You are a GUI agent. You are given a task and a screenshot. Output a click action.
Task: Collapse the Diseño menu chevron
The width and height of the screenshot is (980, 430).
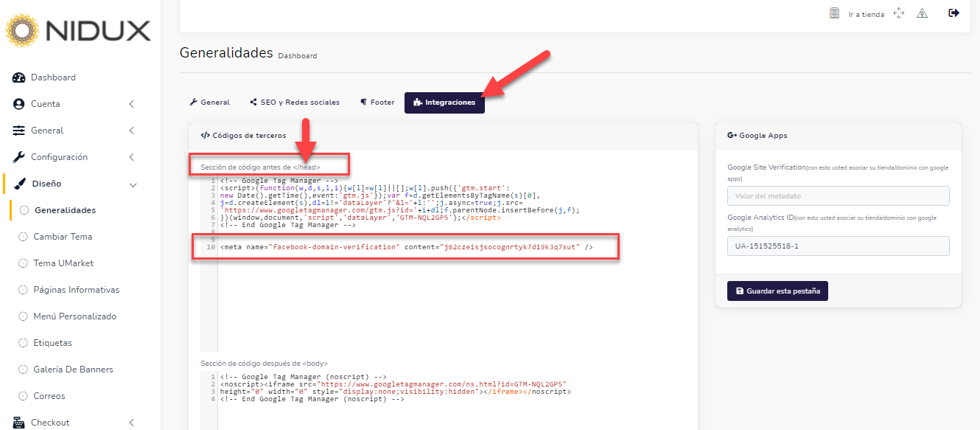133,184
